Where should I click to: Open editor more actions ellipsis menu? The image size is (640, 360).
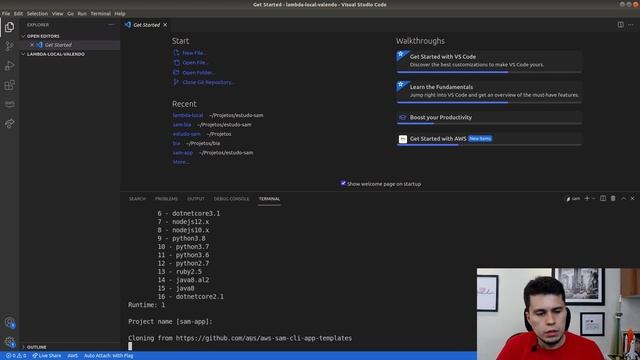point(631,25)
